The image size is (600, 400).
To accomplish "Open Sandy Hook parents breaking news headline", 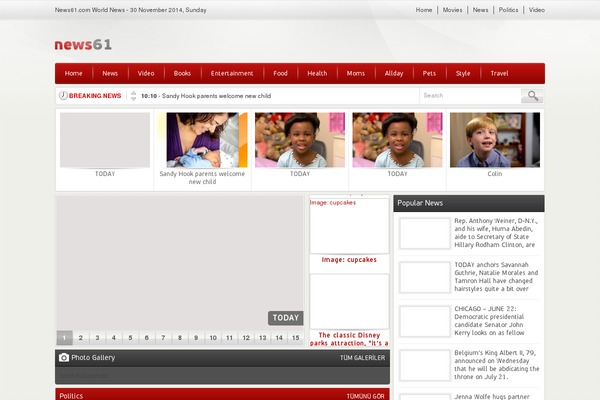I will point(216,96).
